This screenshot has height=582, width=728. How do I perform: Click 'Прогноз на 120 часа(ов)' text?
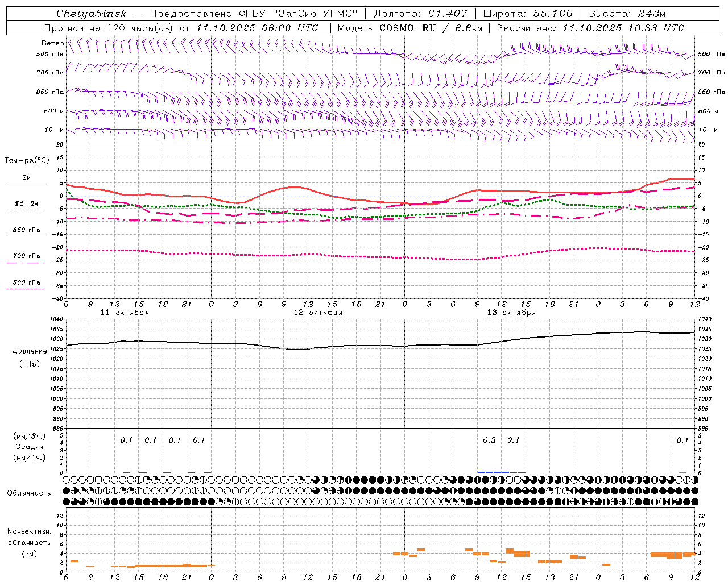pos(110,28)
